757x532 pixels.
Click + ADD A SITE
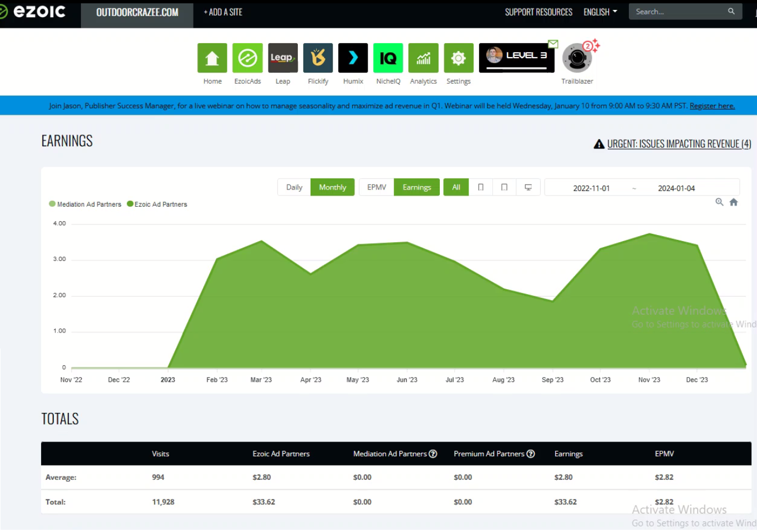[x=223, y=12]
